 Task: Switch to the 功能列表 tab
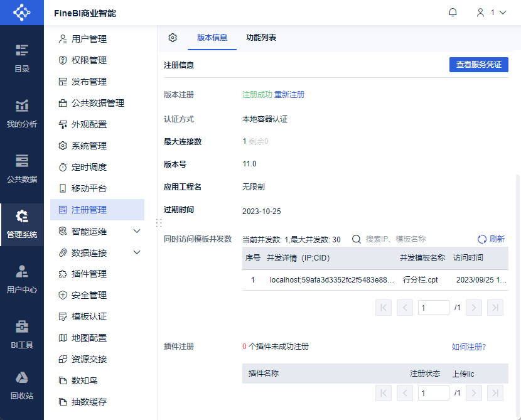coord(261,38)
